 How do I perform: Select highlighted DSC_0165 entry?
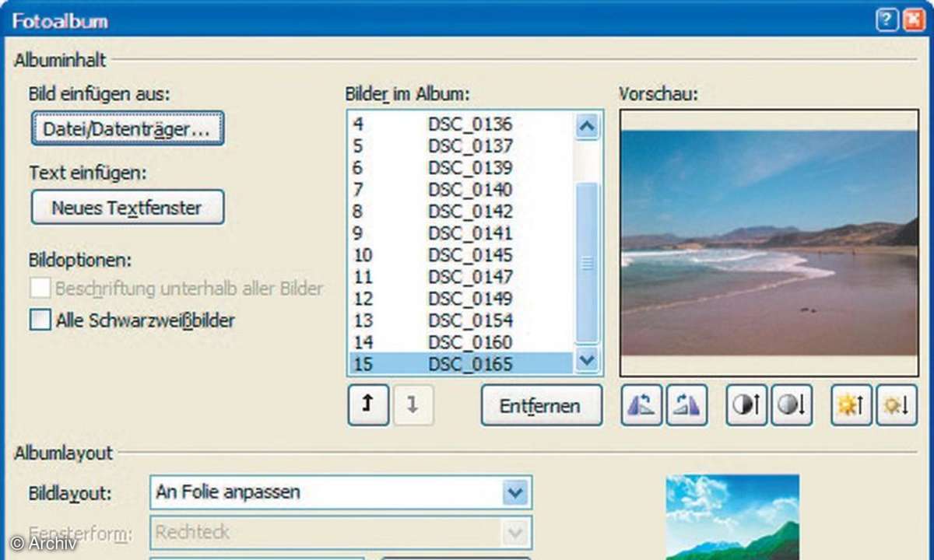click(462, 363)
